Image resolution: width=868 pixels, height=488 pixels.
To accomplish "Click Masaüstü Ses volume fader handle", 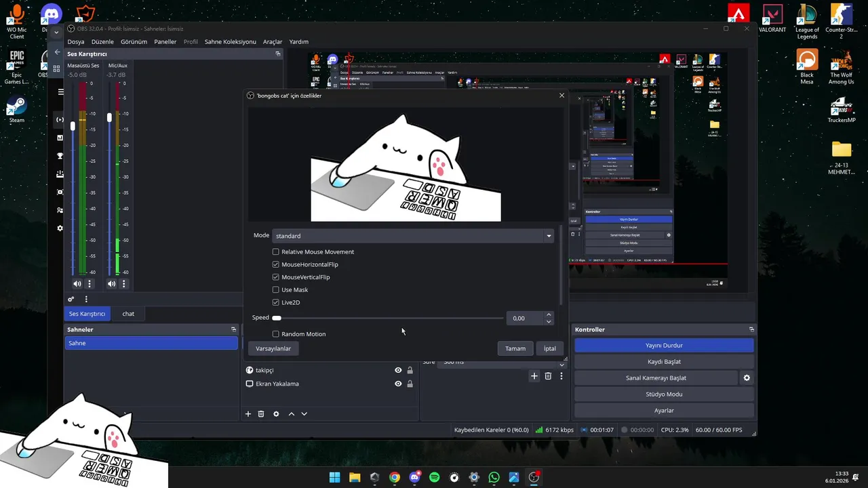I will coord(73,126).
